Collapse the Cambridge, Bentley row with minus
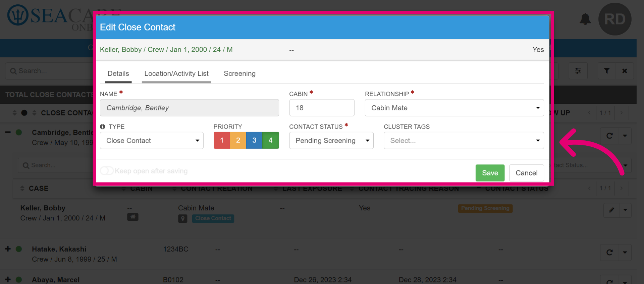The image size is (644, 284). tap(8, 132)
